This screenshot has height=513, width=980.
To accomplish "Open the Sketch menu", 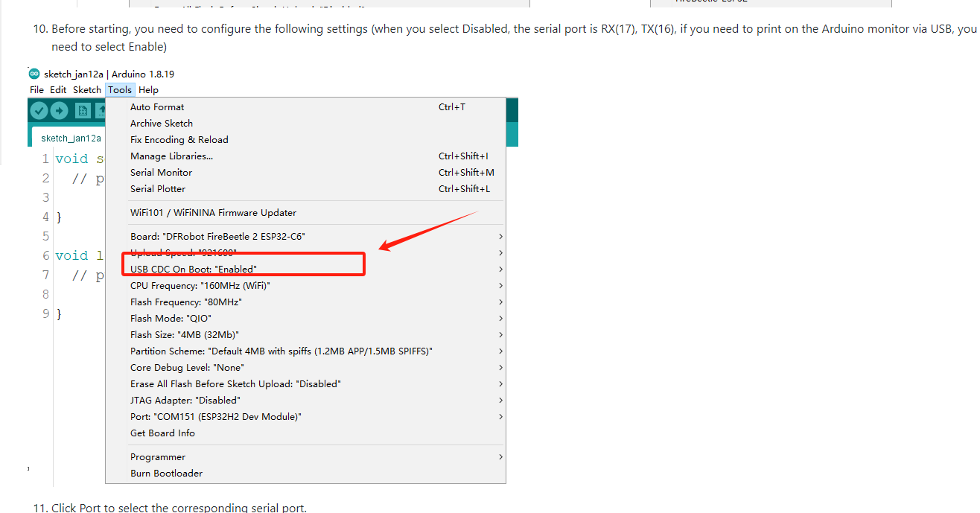I will coord(87,90).
